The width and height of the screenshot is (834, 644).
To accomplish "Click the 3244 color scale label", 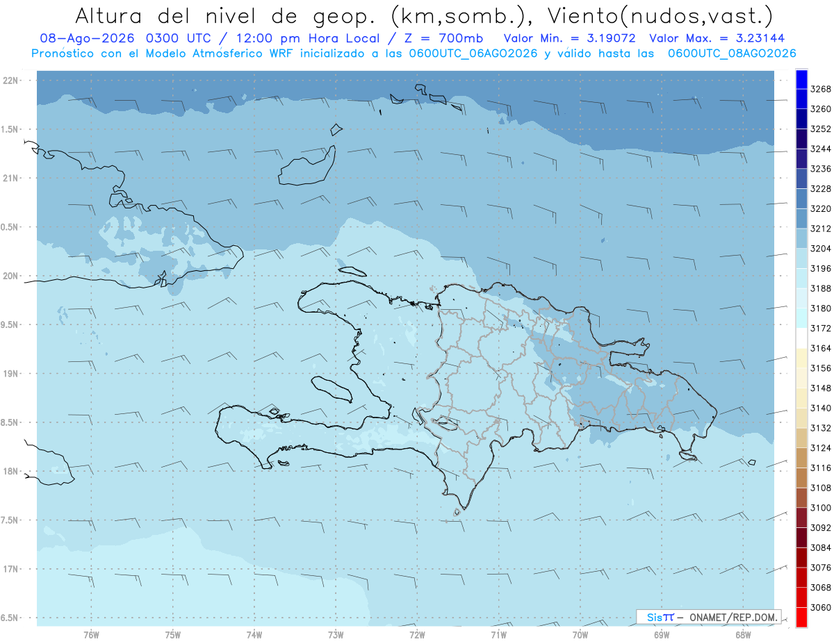I will pyautogui.click(x=821, y=149).
